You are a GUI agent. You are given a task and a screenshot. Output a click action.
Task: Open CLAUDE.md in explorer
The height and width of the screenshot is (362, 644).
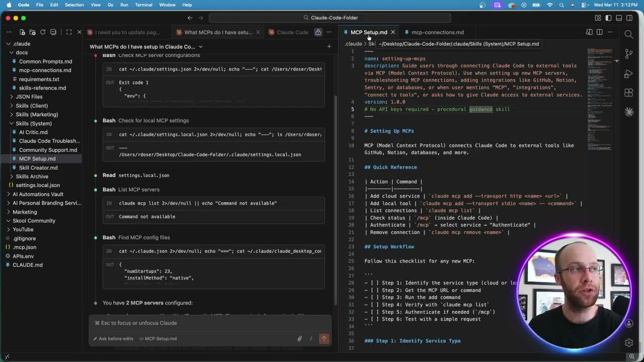[27, 265]
